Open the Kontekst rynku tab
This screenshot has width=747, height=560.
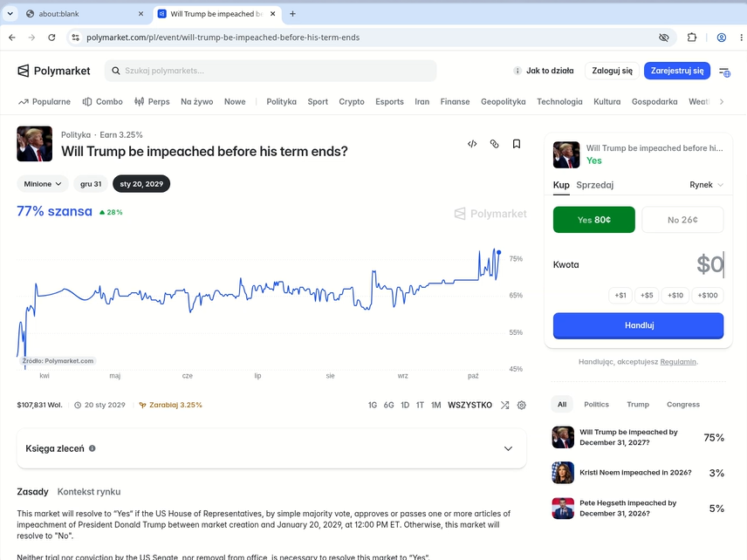point(89,491)
